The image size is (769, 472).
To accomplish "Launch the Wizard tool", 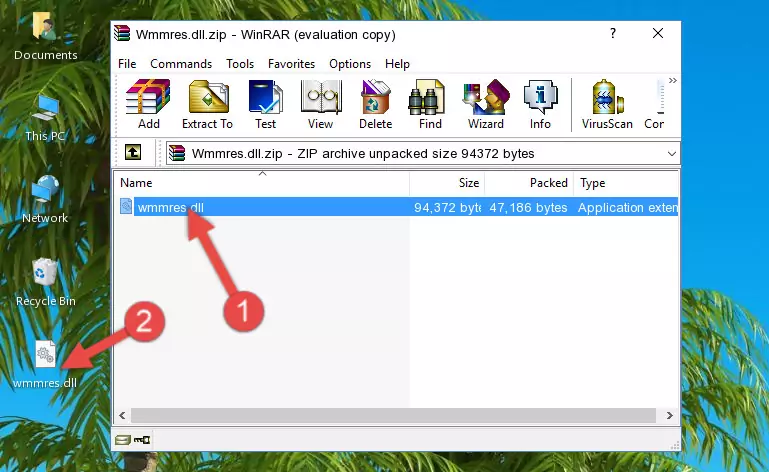I will pos(486,105).
